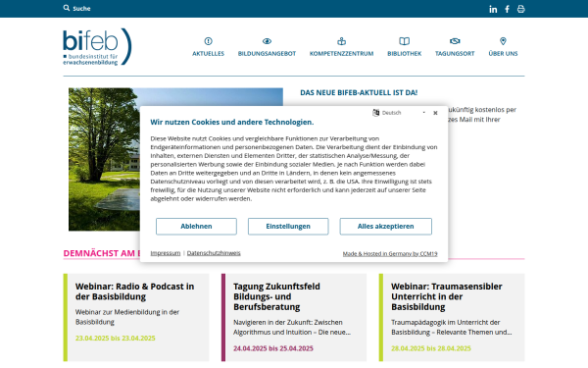Click the Einstellungen button
588x368 pixels.
coord(288,227)
